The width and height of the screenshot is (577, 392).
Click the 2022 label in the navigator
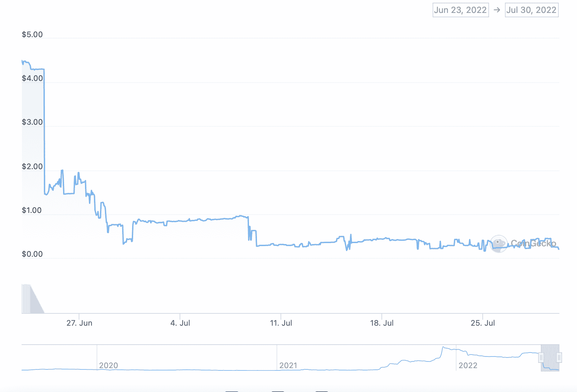(468, 365)
